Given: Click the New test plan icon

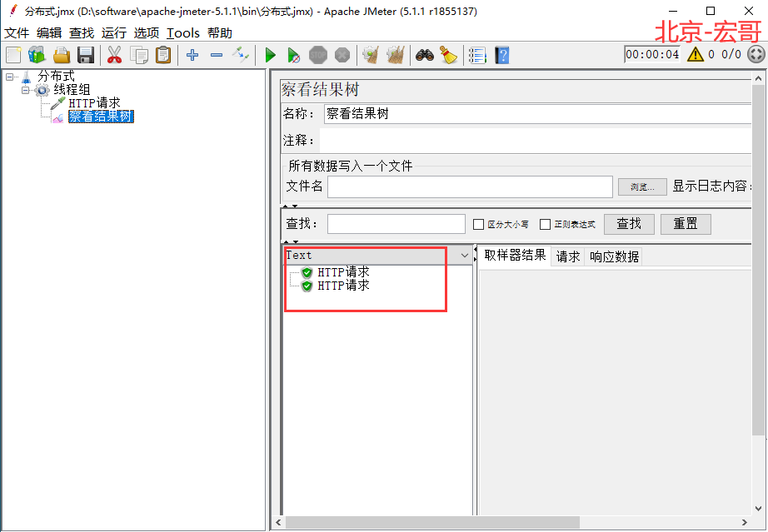Looking at the screenshot, I should (x=13, y=55).
